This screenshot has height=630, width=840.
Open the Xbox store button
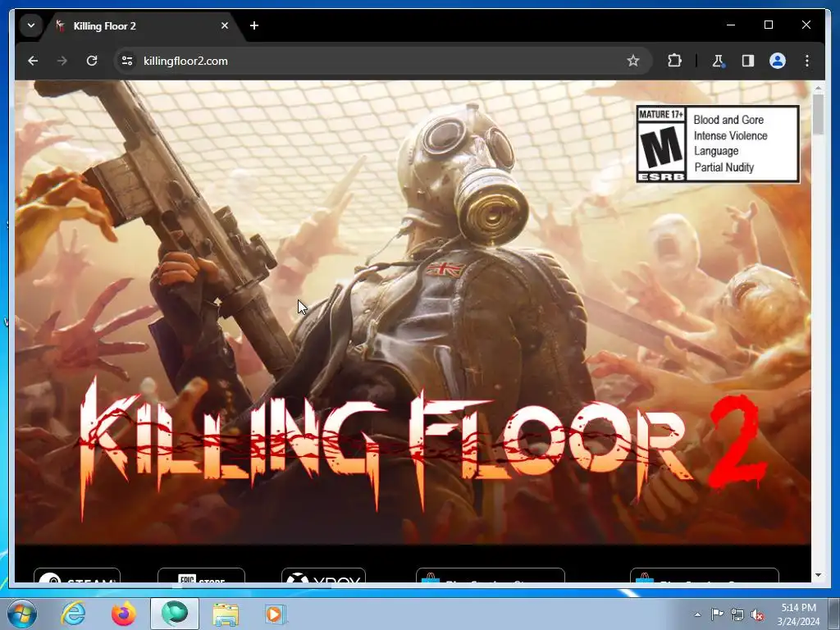[x=323, y=575]
